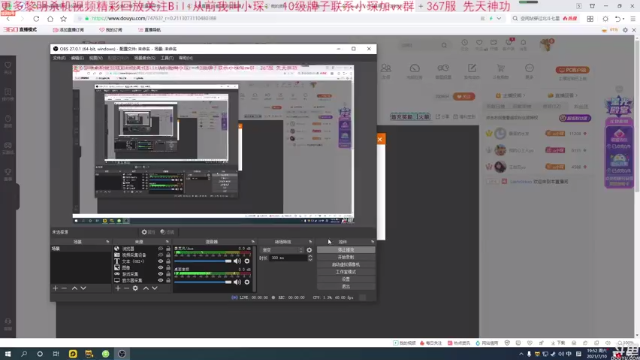The width and height of the screenshot is (640, 360).
Task: Toggle visibility of text (GDI+) source
Action: [x=160, y=261]
